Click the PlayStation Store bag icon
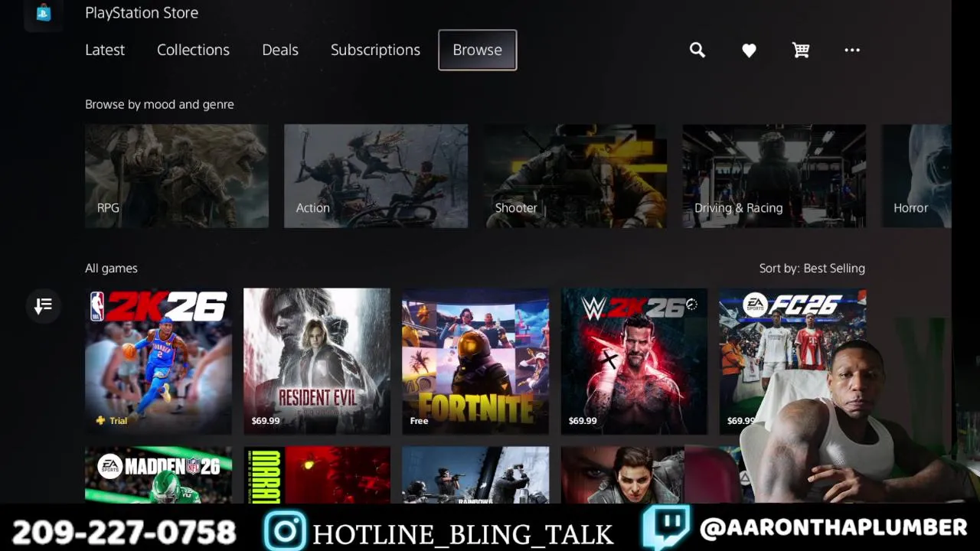980x551 pixels. [44, 12]
